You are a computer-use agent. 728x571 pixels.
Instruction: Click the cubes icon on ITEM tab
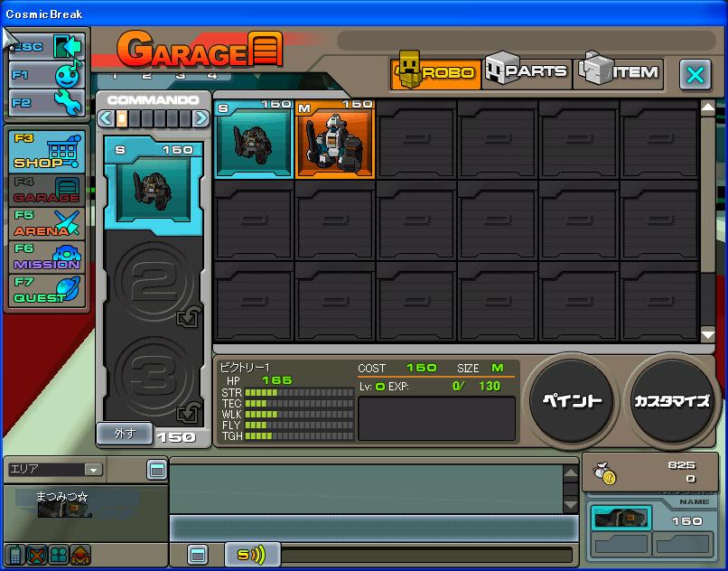point(596,69)
